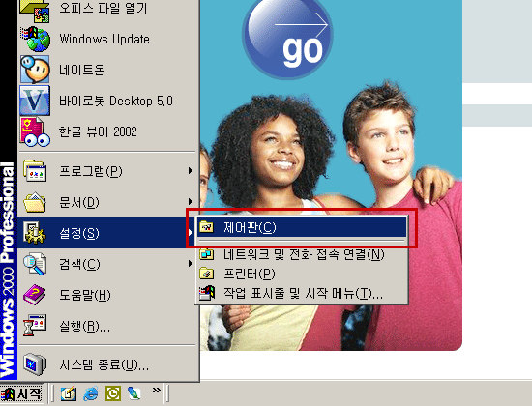The image size is (532, 406).
Task: Launch 한글 뷰어 2002 icon
Action: [x=35, y=131]
